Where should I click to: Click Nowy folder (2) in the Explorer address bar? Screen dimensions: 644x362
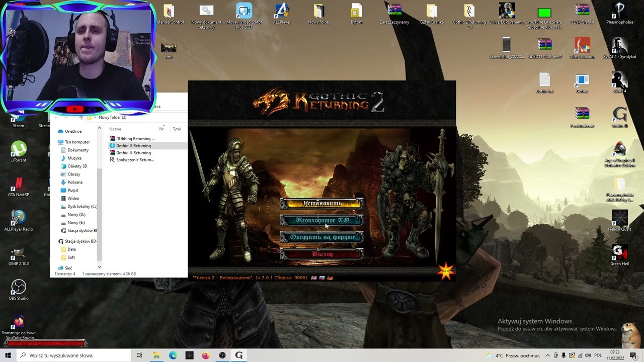(113, 118)
